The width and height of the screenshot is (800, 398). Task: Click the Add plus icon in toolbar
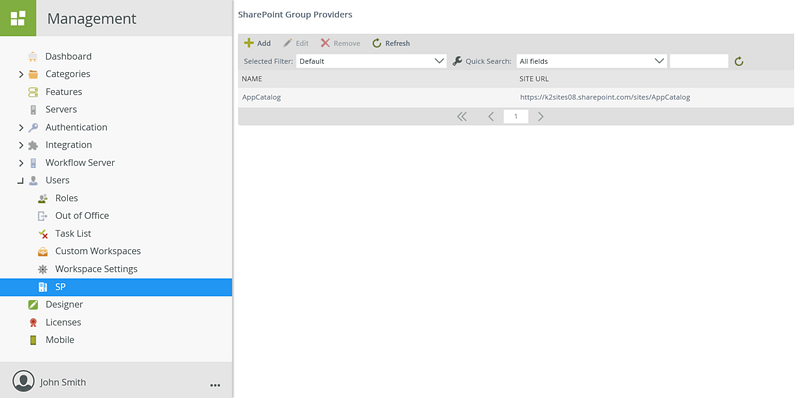click(x=249, y=43)
